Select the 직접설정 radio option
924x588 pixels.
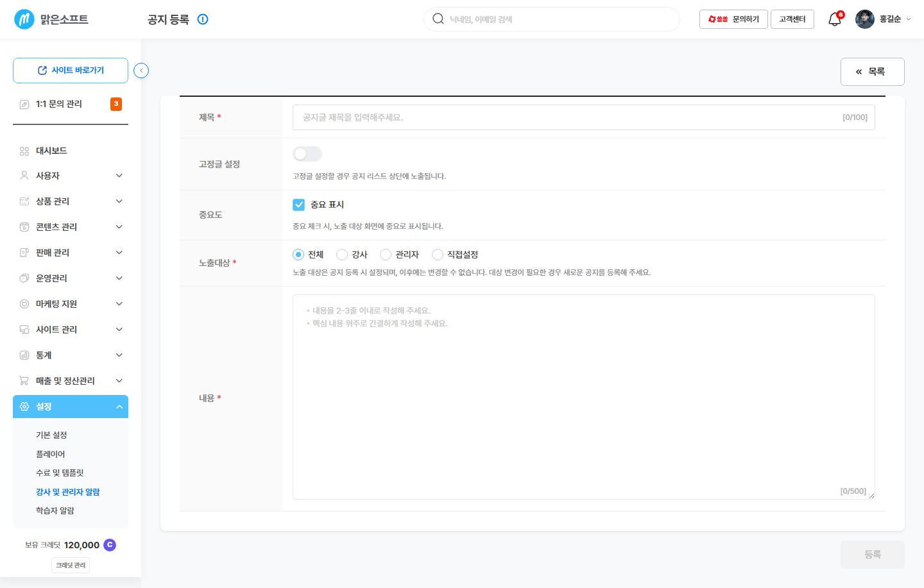click(438, 255)
